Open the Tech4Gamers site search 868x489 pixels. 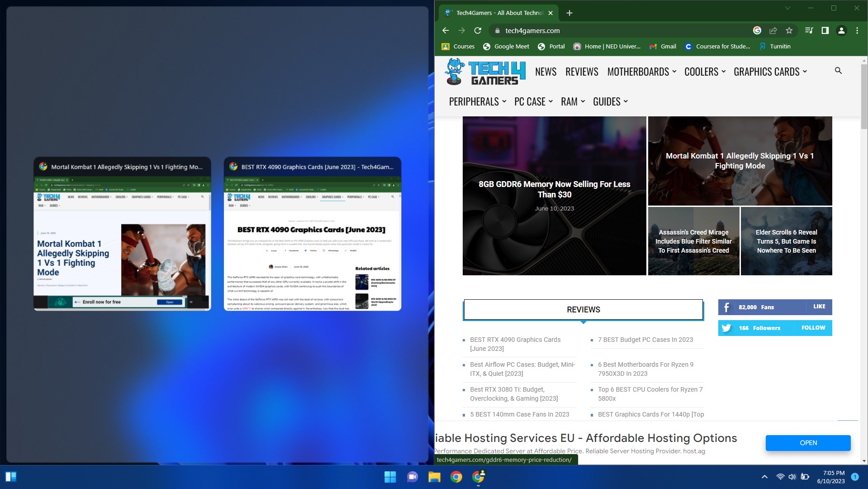click(838, 71)
